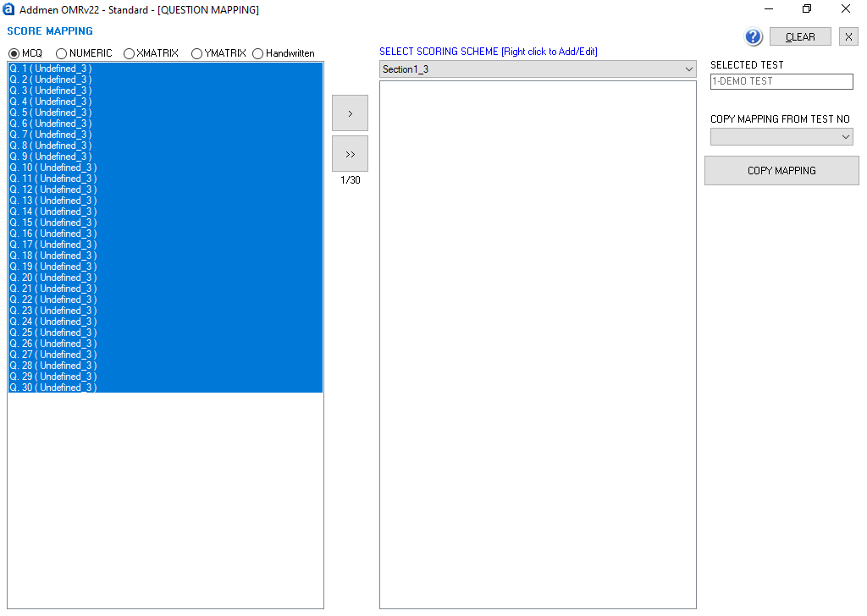Image resolution: width=867 pixels, height=616 pixels.
Task: Select row Q. 27 ( Undefined_3 )
Action: tap(165, 355)
